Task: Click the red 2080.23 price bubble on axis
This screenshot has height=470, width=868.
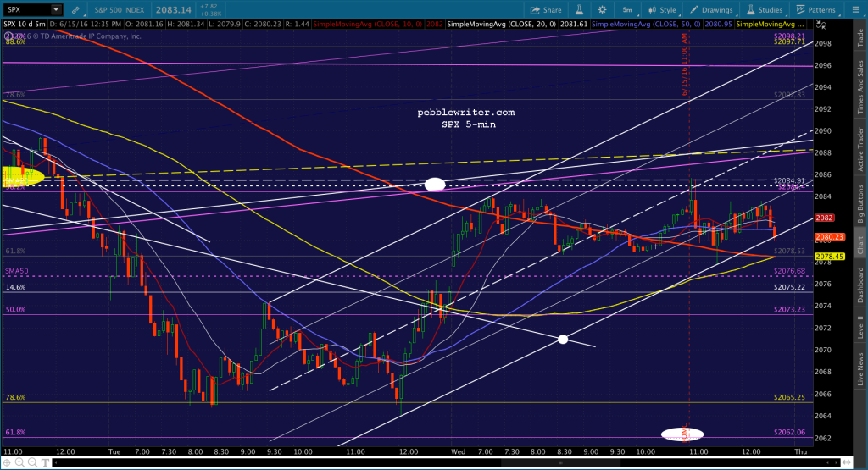Action: tap(829, 237)
